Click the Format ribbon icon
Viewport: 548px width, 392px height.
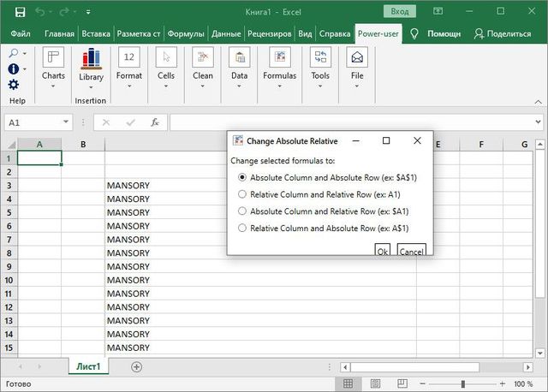[129, 58]
